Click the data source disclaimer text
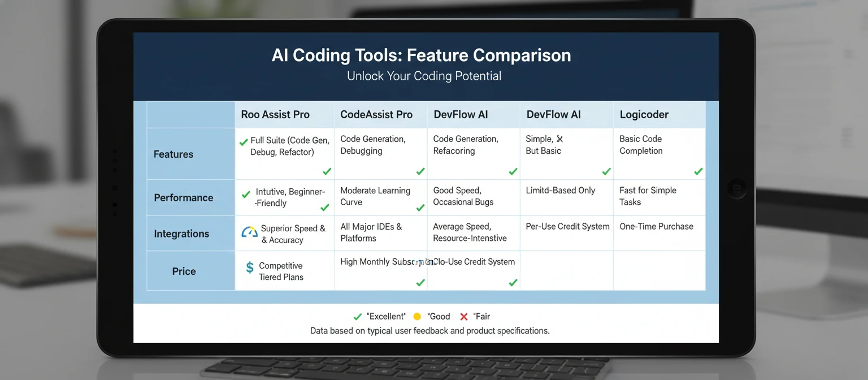 click(x=429, y=331)
